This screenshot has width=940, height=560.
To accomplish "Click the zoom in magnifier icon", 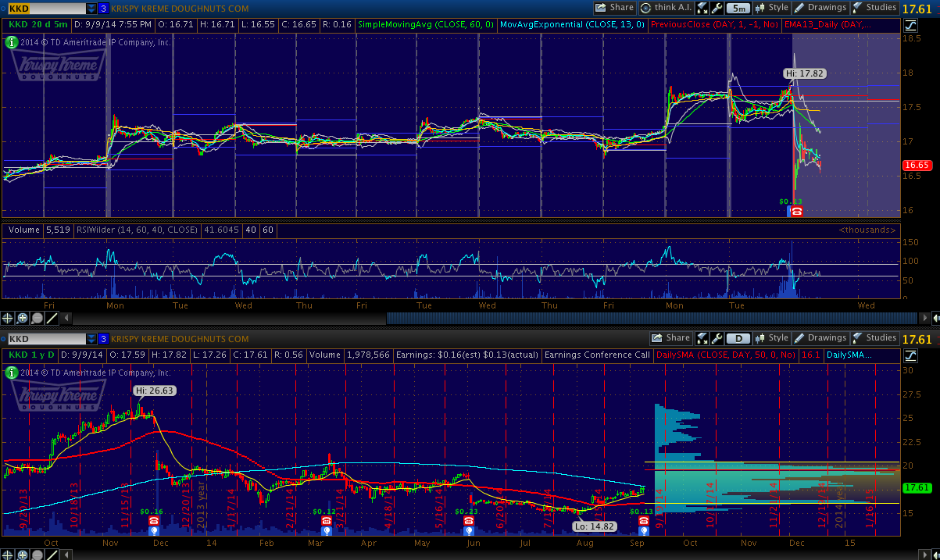I will [x=23, y=318].
